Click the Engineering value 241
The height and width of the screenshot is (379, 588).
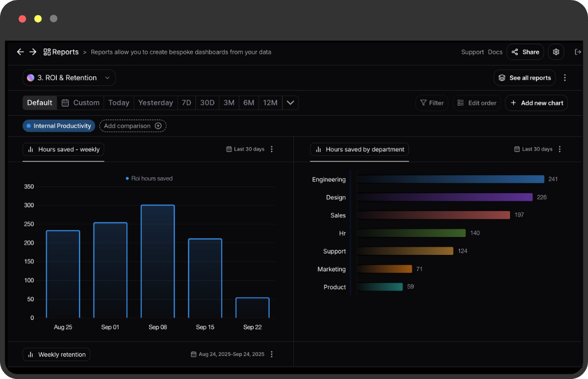click(x=553, y=179)
